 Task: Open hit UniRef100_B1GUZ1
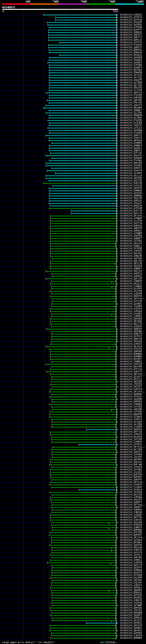131,55
